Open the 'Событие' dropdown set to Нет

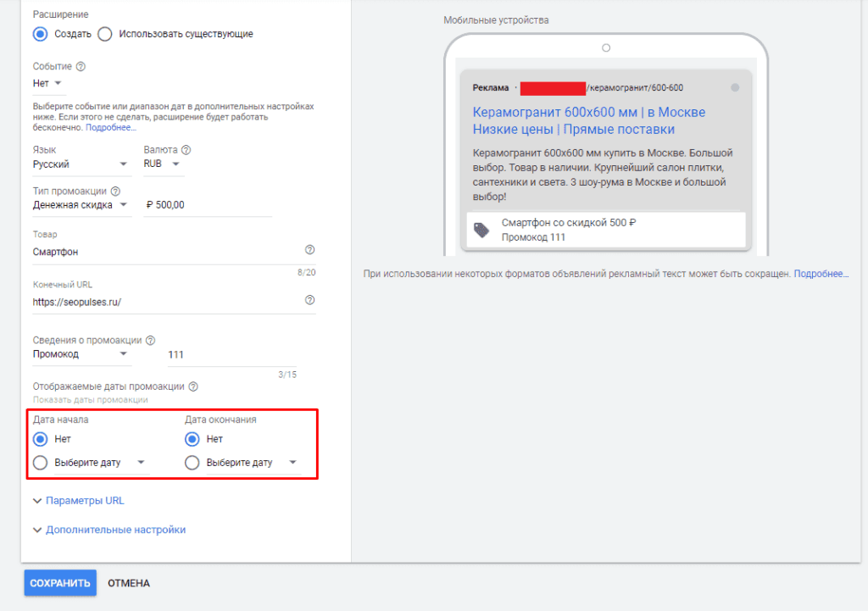[47, 84]
